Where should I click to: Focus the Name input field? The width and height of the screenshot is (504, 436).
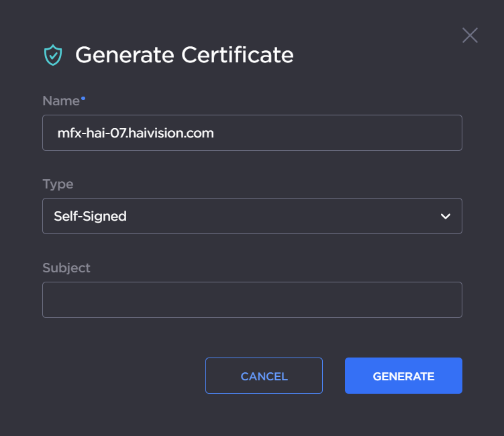pyautogui.click(x=252, y=133)
